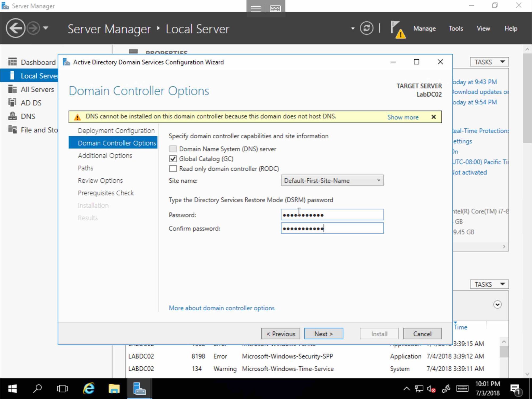Click the main window vertical scrollbar thumb
532x399 pixels.
click(527, 98)
